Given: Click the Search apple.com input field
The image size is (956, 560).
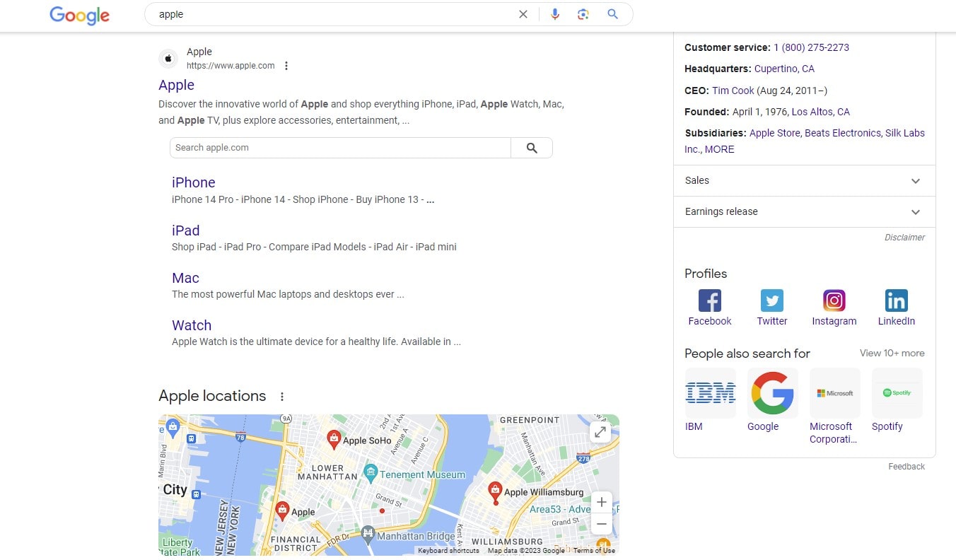Looking at the screenshot, I should click(340, 148).
